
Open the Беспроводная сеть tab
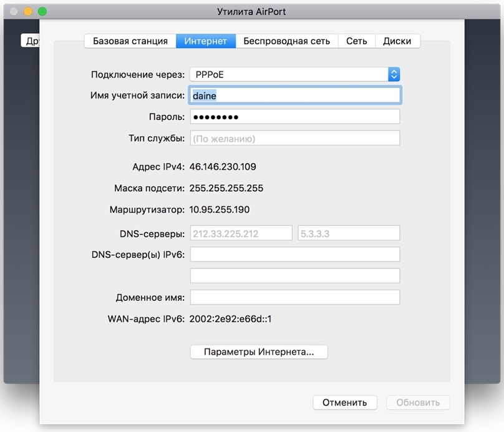286,41
